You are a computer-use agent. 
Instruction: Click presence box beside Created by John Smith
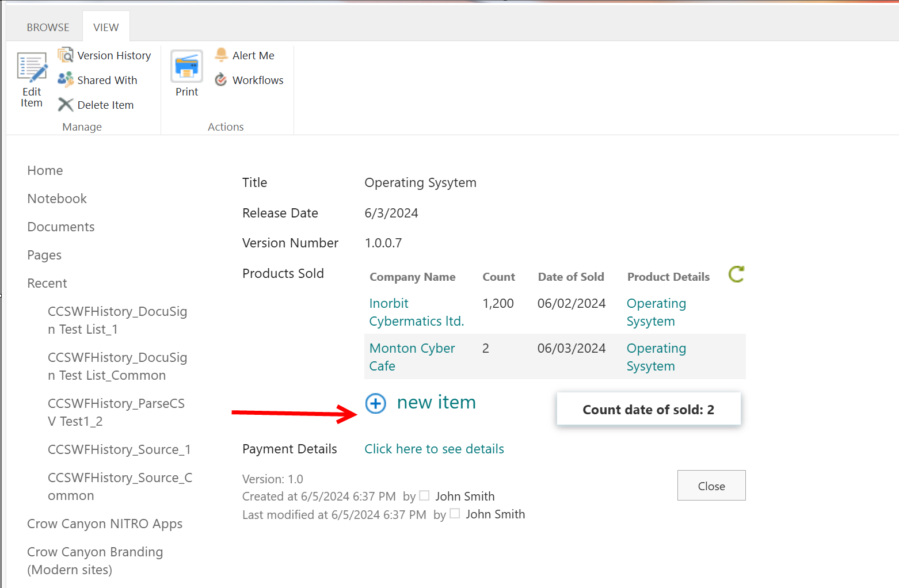point(424,495)
